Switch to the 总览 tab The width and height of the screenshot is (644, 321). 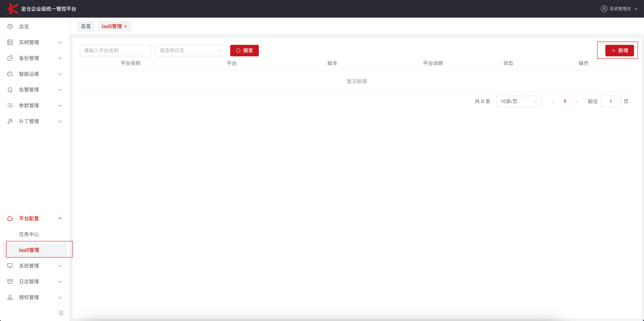[x=86, y=26]
